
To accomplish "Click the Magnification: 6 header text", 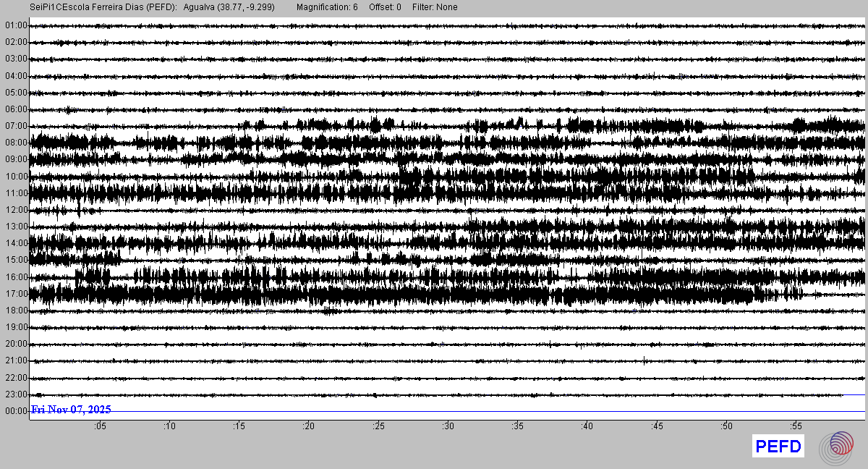I will [327, 7].
